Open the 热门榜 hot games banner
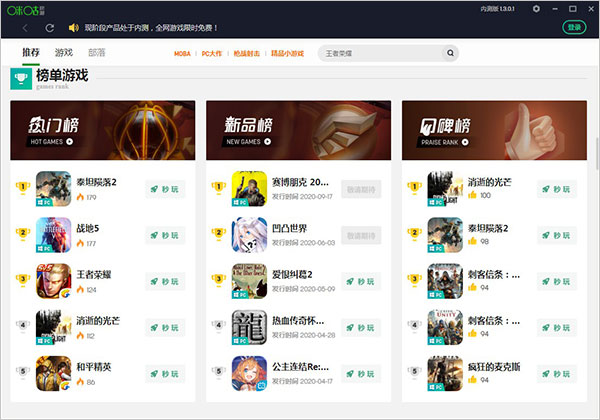This screenshot has width=600, height=420. [x=103, y=130]
